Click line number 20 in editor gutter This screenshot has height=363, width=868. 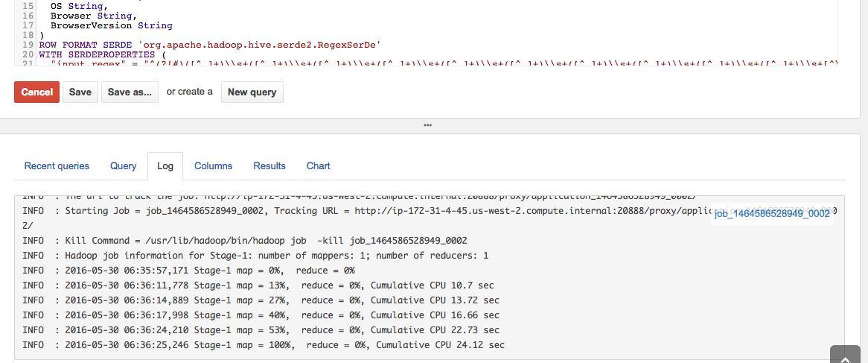pyautogui.click(x=27, y=54)
